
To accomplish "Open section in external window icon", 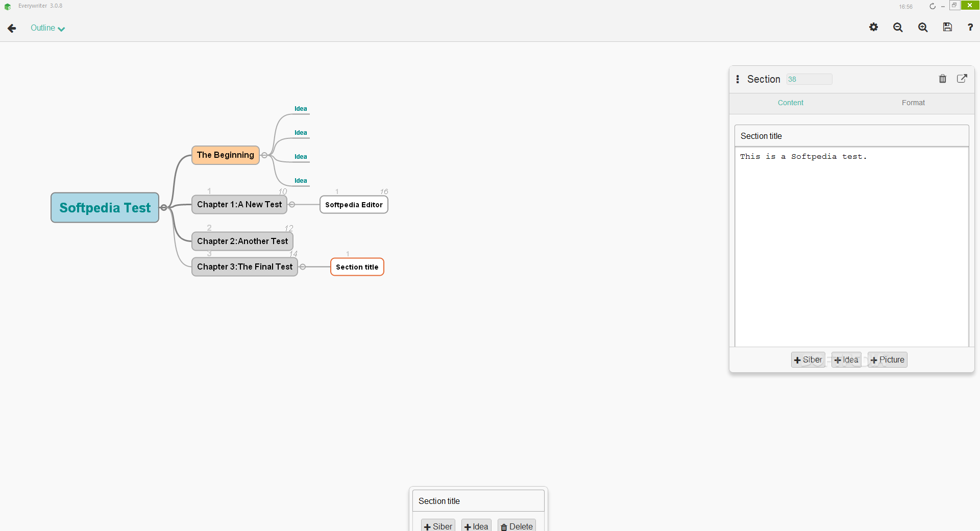I will pyautogui.click(x=962, y=78).
